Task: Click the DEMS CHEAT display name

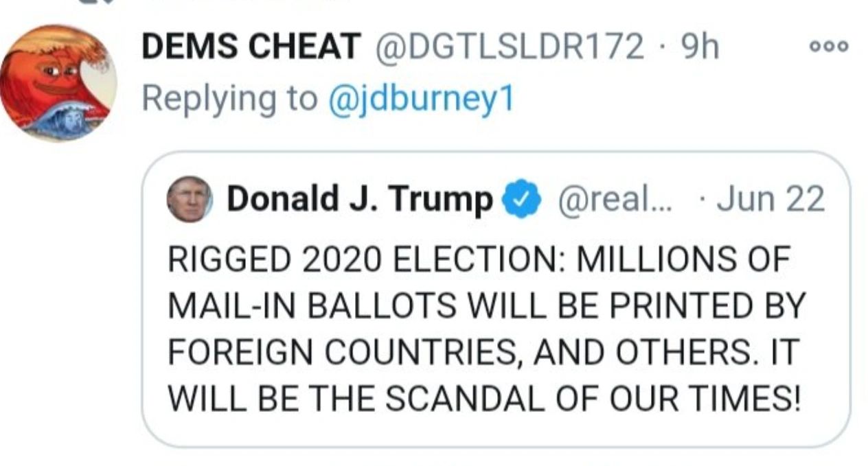Action: point(251,47)
